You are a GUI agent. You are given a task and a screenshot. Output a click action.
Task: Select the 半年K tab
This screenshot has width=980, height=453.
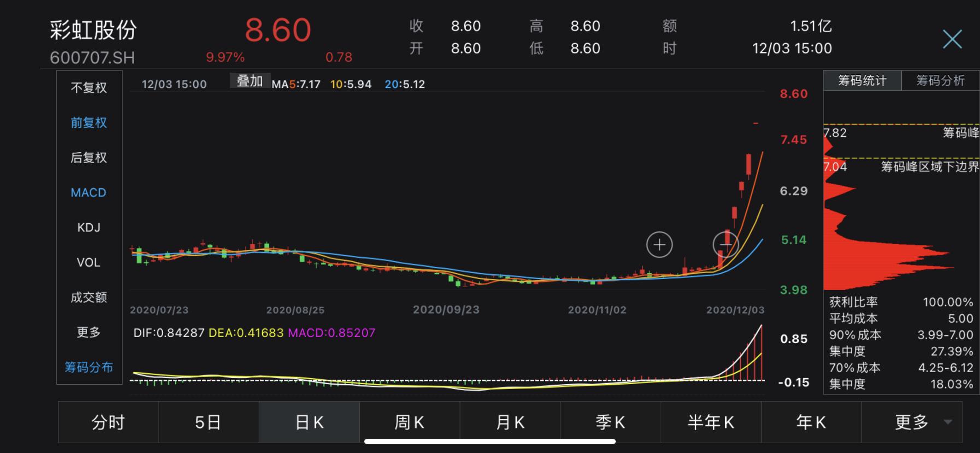click(710, 422)
